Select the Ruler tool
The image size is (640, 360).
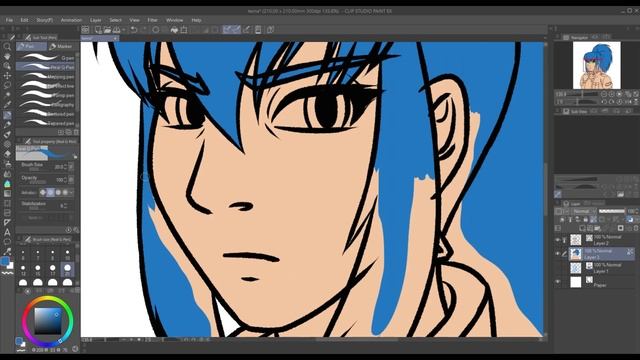tap(7, 222)
